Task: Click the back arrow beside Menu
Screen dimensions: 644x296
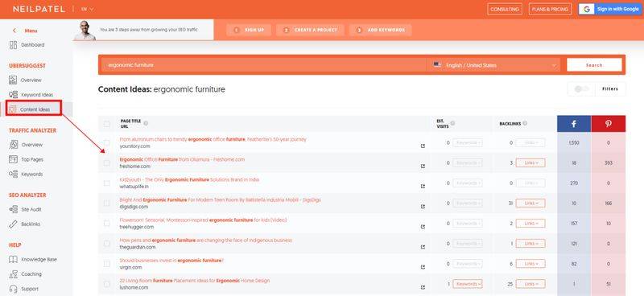Action: coord(14,31)
